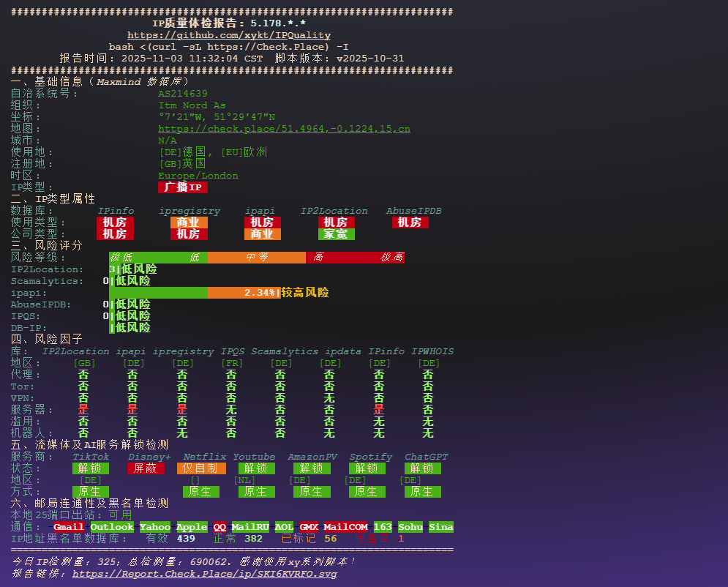Click TikTok's green 解锁 status badge
This screenshot has width=728, height=587.
coord(90,468)
